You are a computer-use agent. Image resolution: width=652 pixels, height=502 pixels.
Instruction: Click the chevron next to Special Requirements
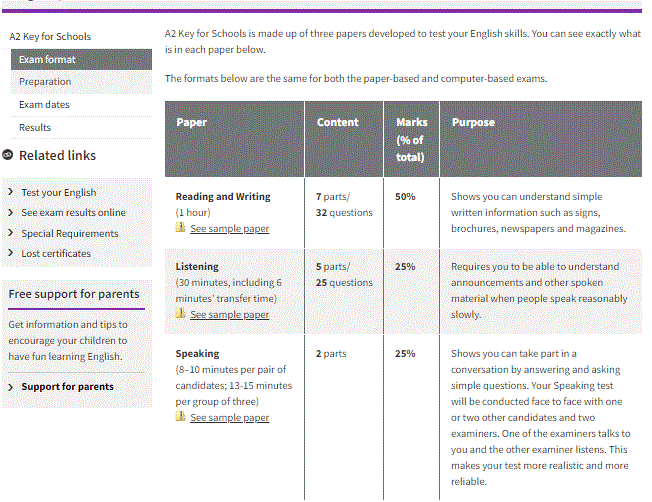[11, 232]
